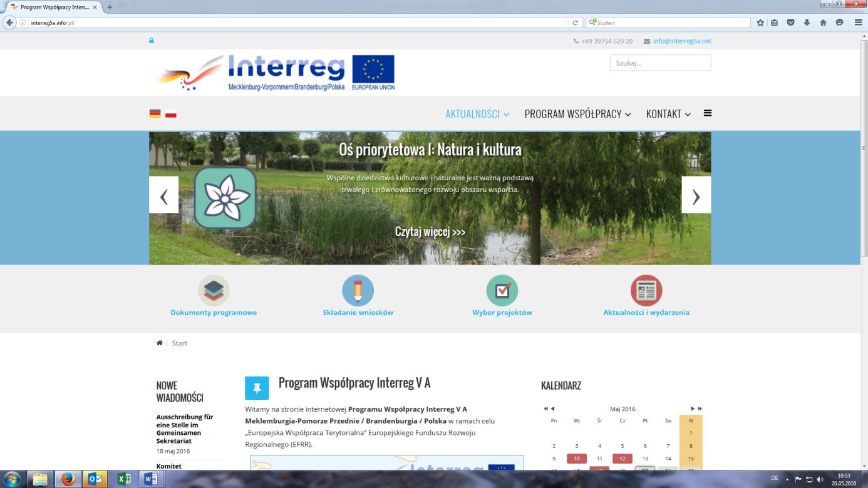868x488 pixels.
Task: Click the blue padlock login icon
Action: pos(152,41)
